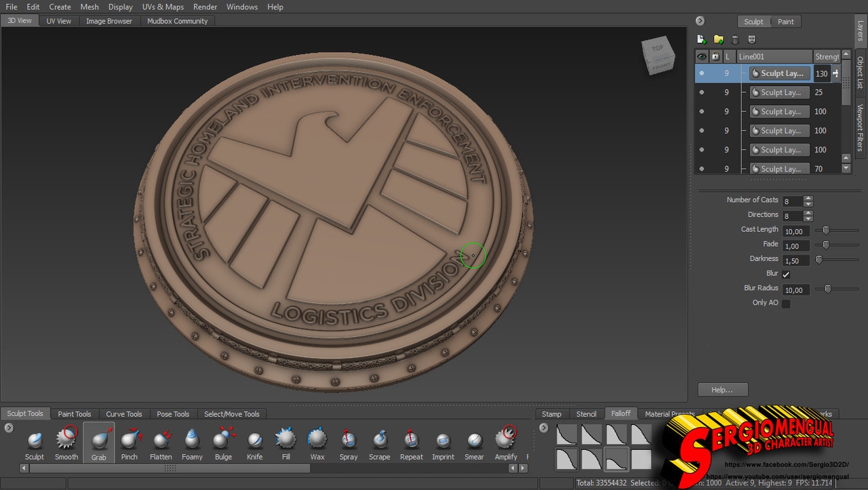Click the strength 130 input field
This screenshot has height=490, width=868.
coord(821,73)
